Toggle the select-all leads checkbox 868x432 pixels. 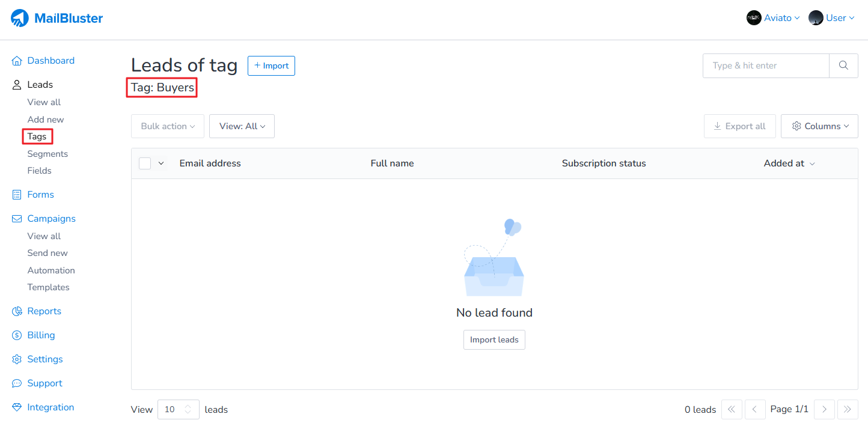pos(145,163)
